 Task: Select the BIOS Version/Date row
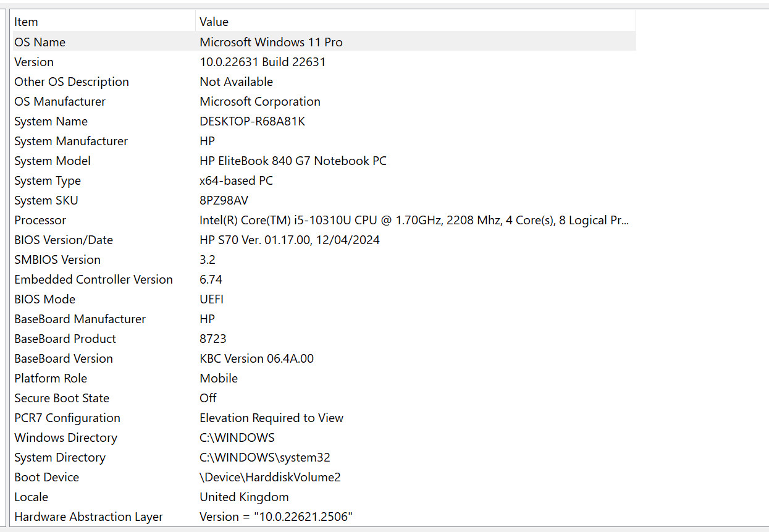(x=324, y=240)
